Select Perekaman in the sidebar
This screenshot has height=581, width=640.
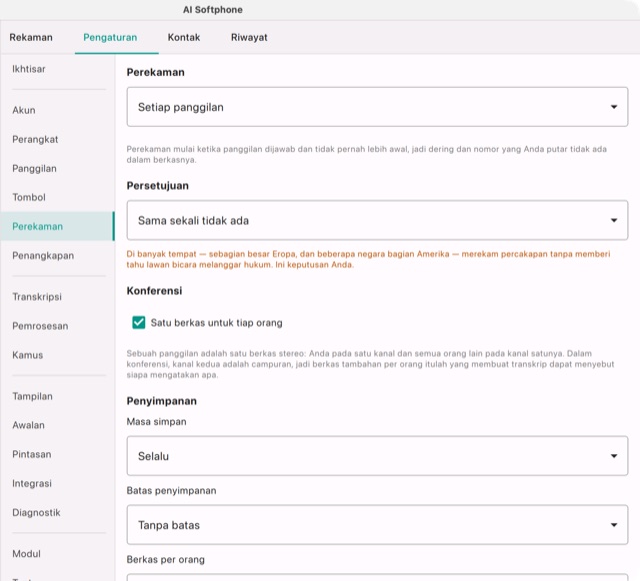click(57, 226)
